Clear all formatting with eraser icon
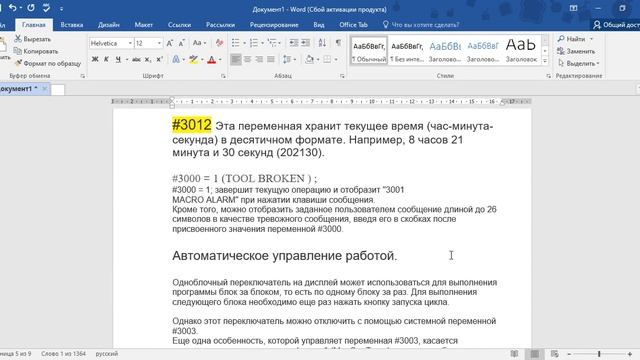The height and width of the screenshot is (360, 640). click(x=219, y=43)
